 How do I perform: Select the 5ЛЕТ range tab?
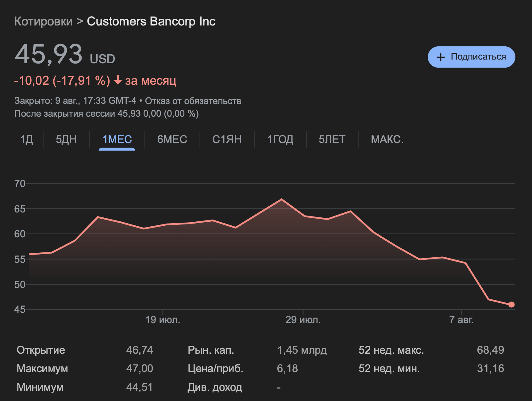pos(332,139)
